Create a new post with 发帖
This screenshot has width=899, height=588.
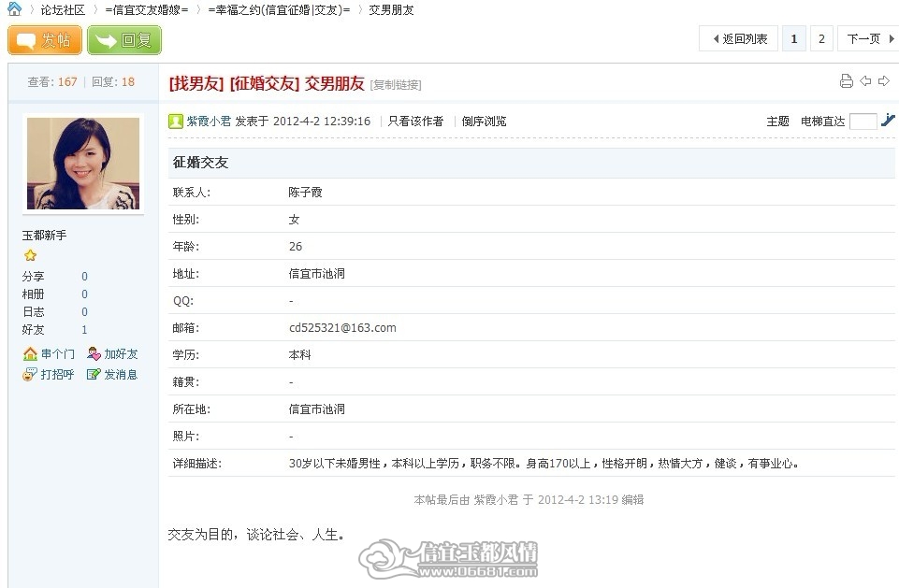pos(45,40)
